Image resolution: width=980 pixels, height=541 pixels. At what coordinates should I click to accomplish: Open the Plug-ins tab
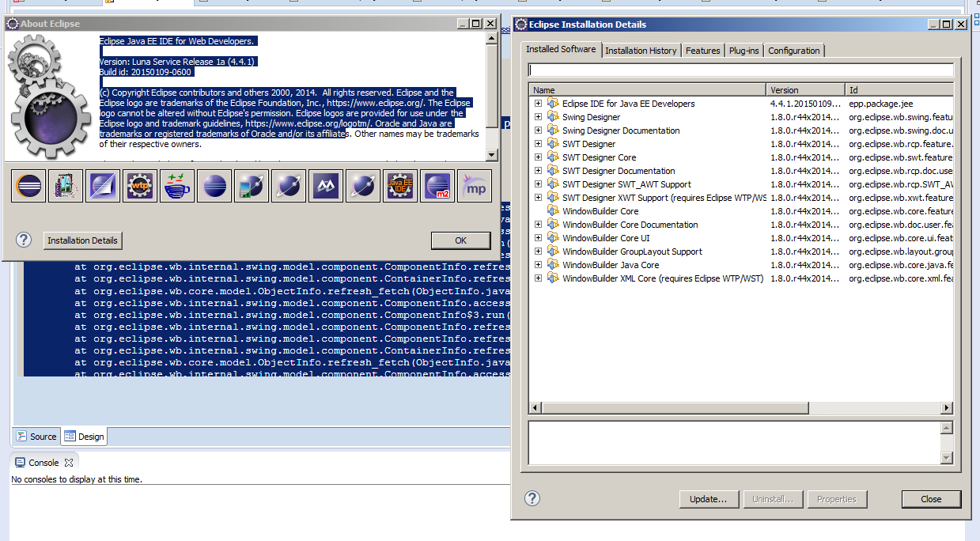(744, 51)
